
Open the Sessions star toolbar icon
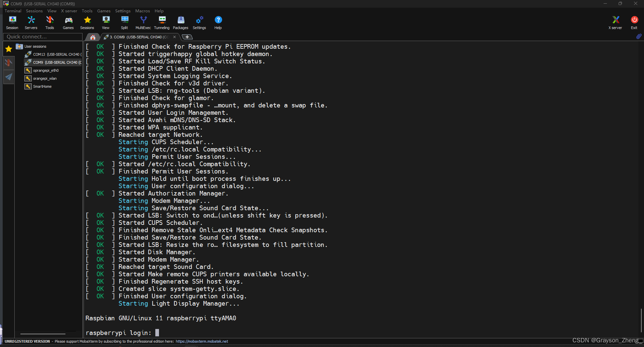(87, 23)
